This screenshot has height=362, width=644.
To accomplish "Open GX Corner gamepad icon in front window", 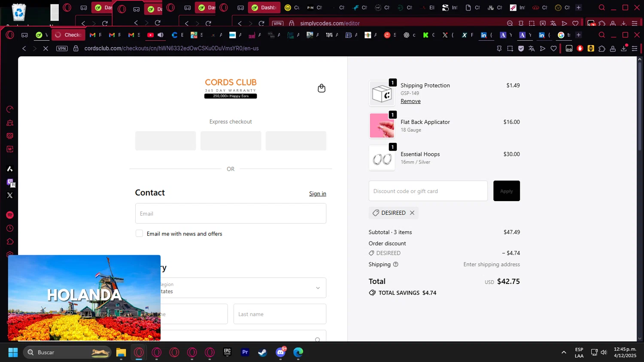I will (x=24, y=35).
